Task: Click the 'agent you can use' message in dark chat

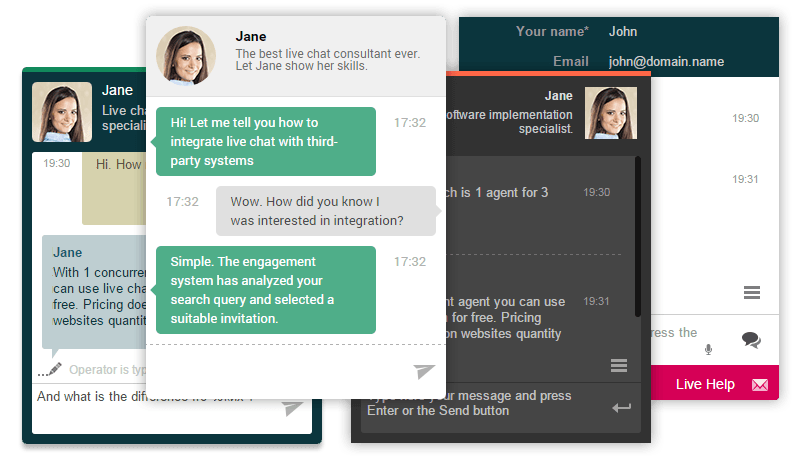Action: pos(505,317)
